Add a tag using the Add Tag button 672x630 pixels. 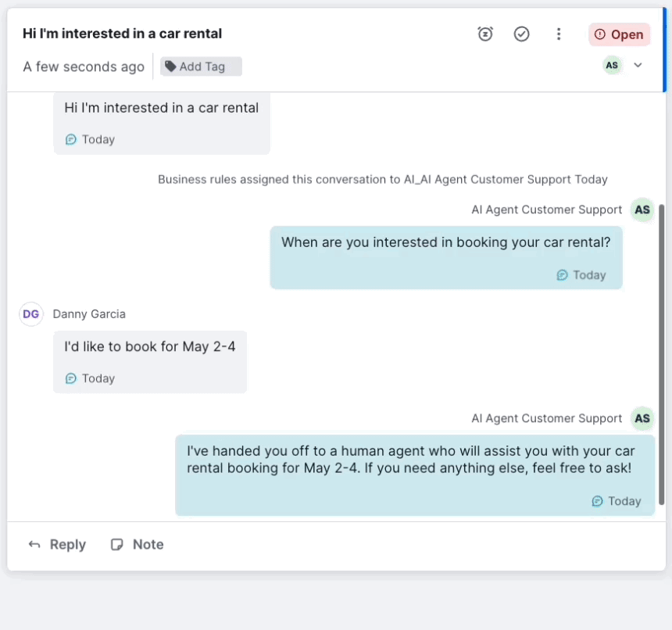pos(201,66)
